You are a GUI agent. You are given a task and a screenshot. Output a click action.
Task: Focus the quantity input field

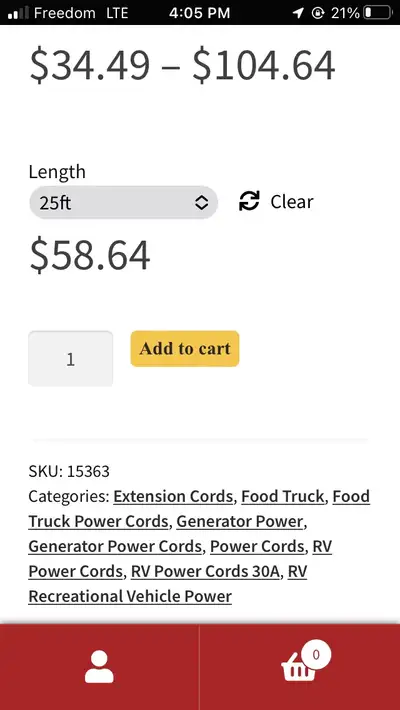(71, 359)
